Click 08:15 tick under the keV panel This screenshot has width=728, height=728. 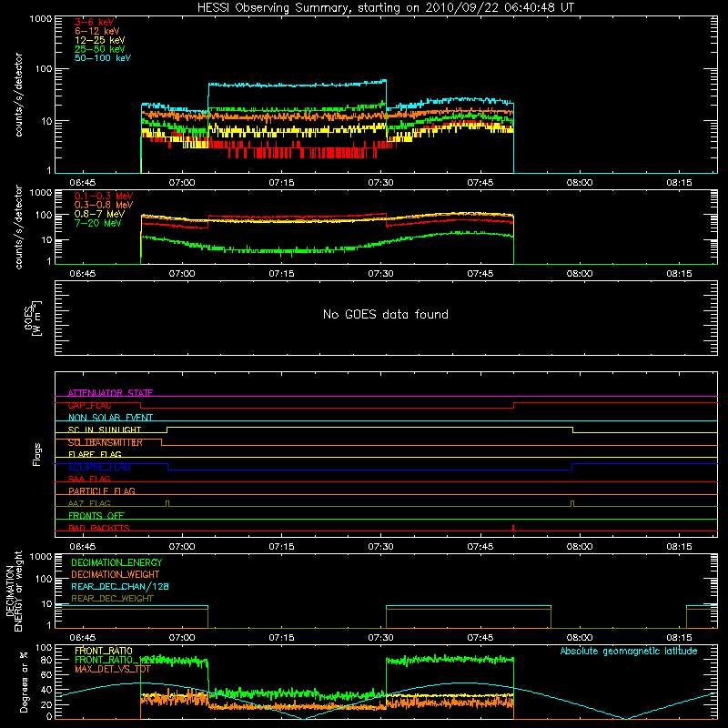[679, 183]
